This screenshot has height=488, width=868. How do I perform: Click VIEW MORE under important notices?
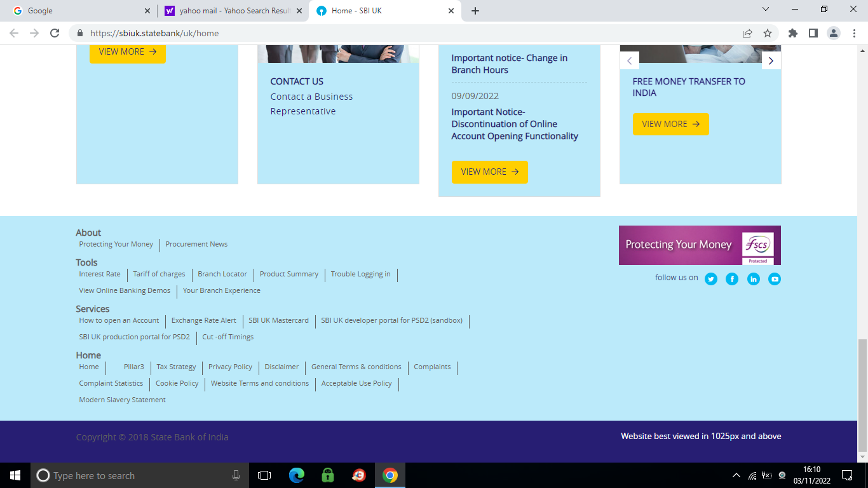click(489, 172)
